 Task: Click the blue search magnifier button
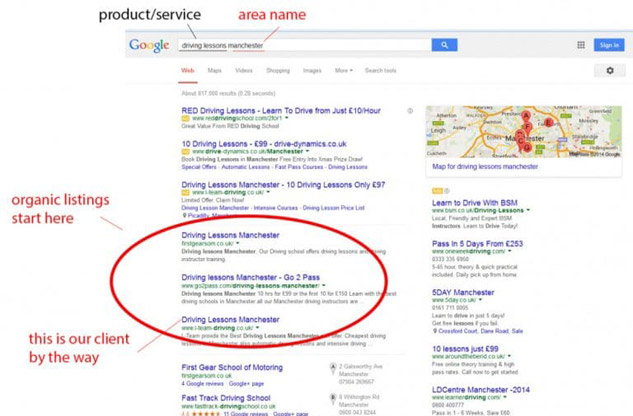point(443,45)
